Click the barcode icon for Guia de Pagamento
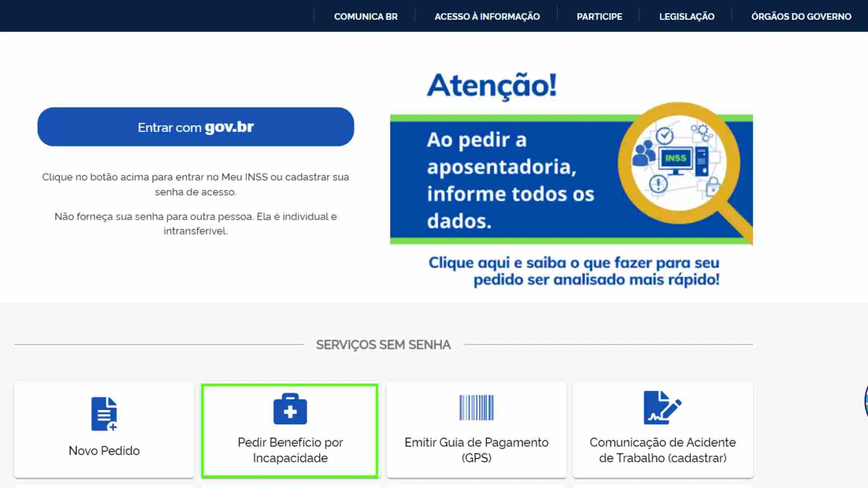This screenshot has height=488, width=868. [476, 408]
